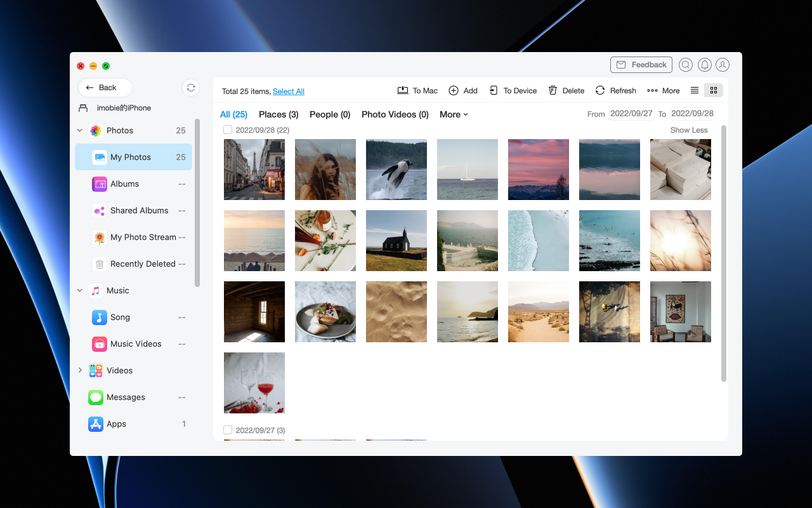This screenshot has height=508, width=812.
Task: Check the 2022/09/28 date group checkbox
Action: [228, 130]
